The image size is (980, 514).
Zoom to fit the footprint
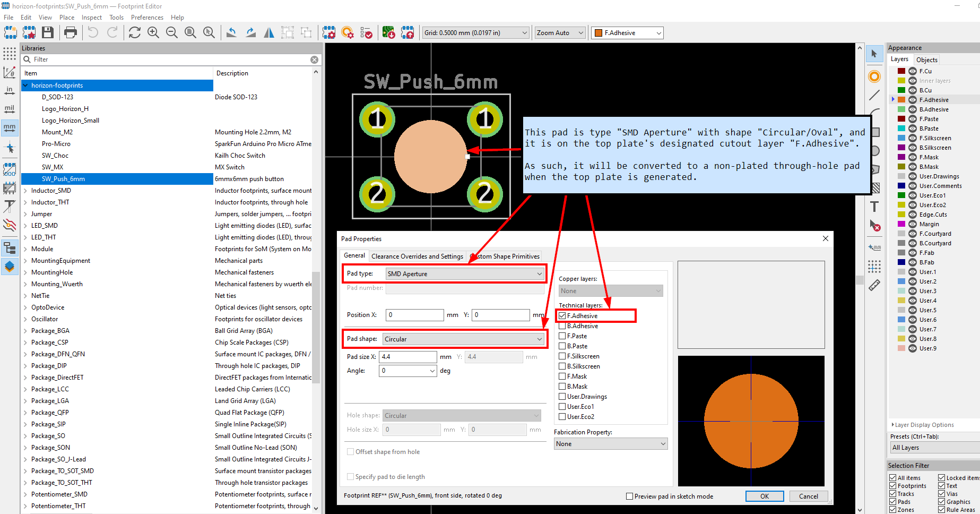pos(190,32)
